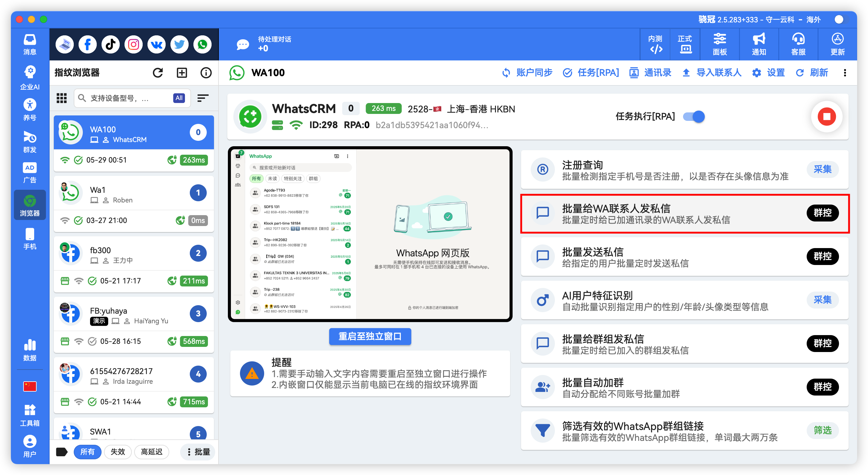Open the 待处理对话 pending chats indicator
The height and width of the screenshot is (475, 868).
(264, 44)
